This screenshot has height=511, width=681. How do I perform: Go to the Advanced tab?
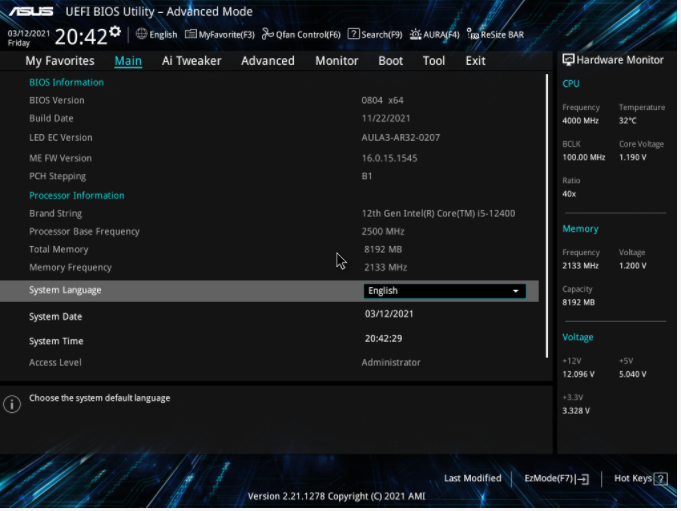tap(268, 61)
